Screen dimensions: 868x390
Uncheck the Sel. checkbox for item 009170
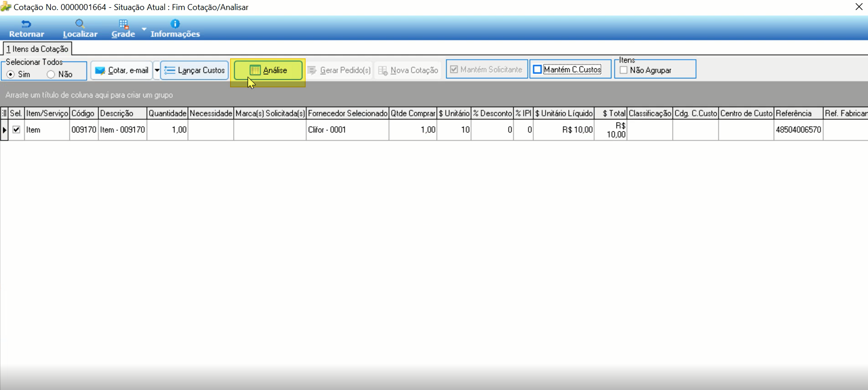pos(16,130)
